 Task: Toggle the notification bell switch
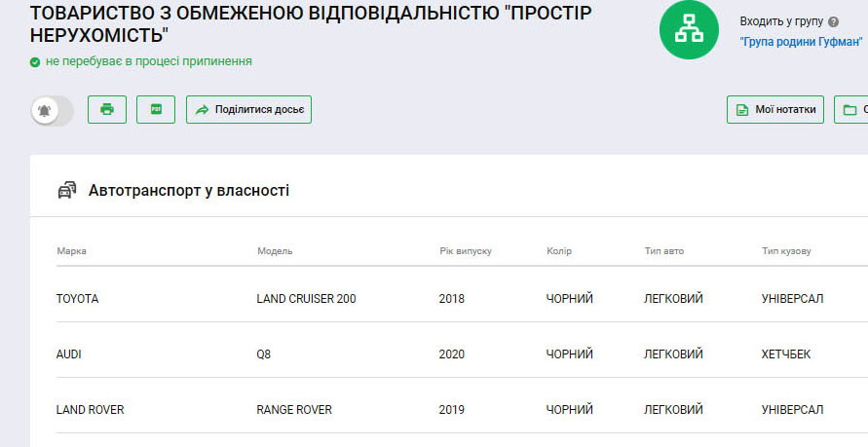51,111
